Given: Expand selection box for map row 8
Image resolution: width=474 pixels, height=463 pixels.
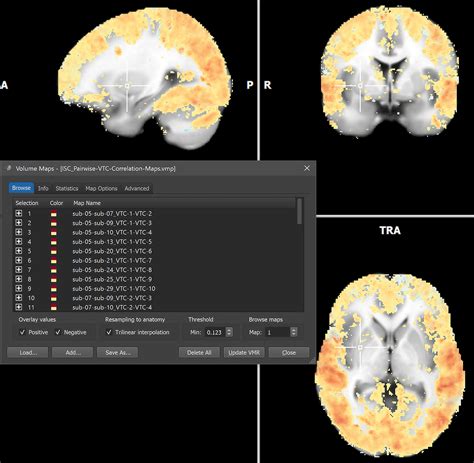Looking at the screenshot, I should pos(19,279).
